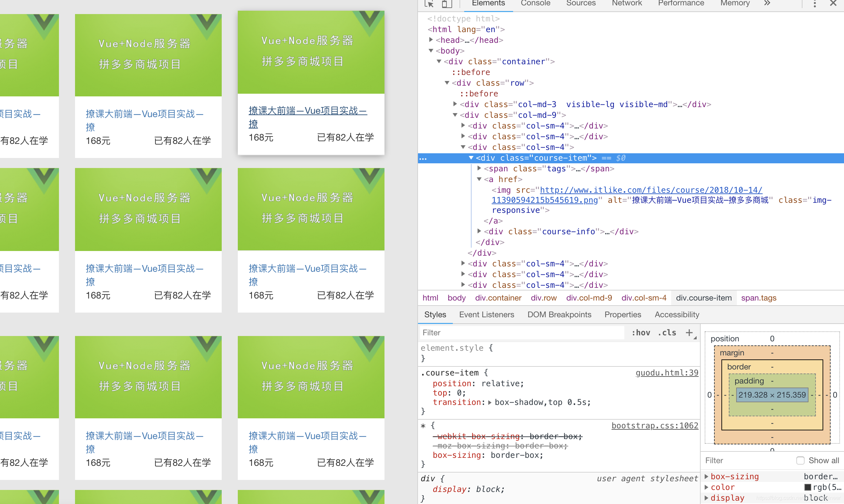Open the img src URL link
This screenshot has height=504, width=844.
pyautogui.click(x=627, y=195)
